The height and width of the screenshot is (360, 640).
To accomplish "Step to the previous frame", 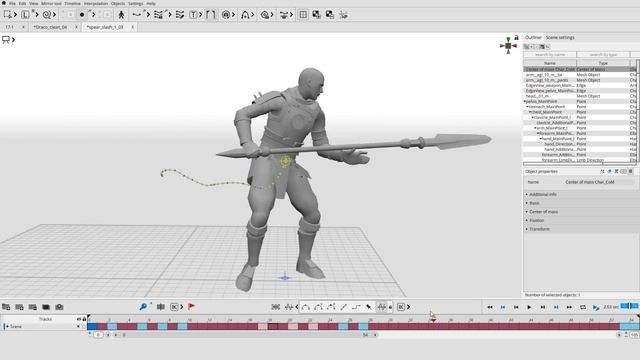I will [x=516, y=307].
